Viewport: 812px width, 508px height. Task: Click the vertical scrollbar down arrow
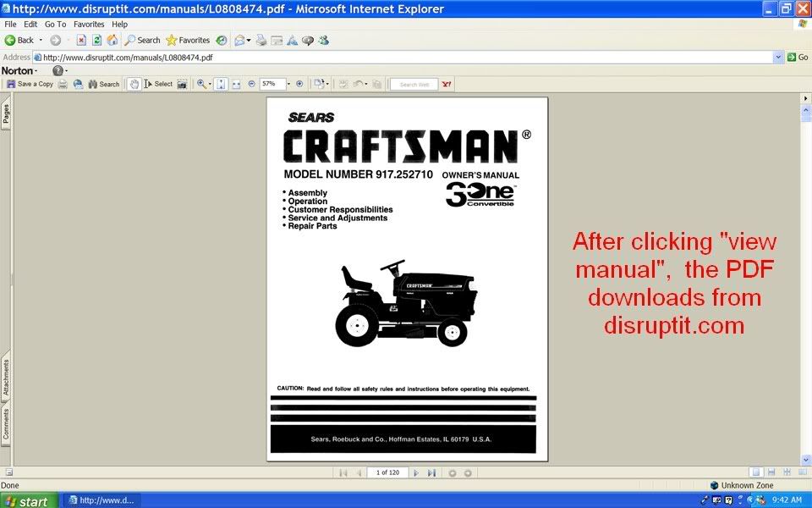point(805,459)
